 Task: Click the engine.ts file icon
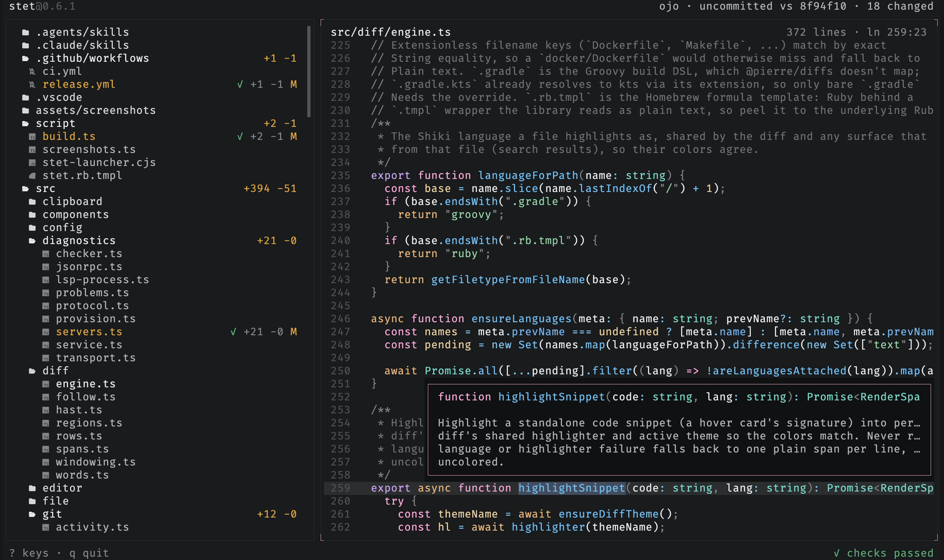click(x=46, y=384)
